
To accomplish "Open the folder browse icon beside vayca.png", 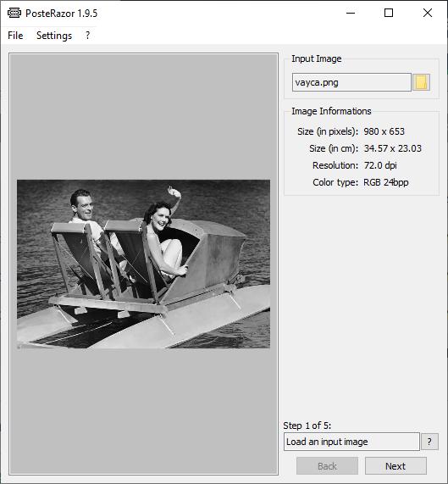I will tap(421, 82).
